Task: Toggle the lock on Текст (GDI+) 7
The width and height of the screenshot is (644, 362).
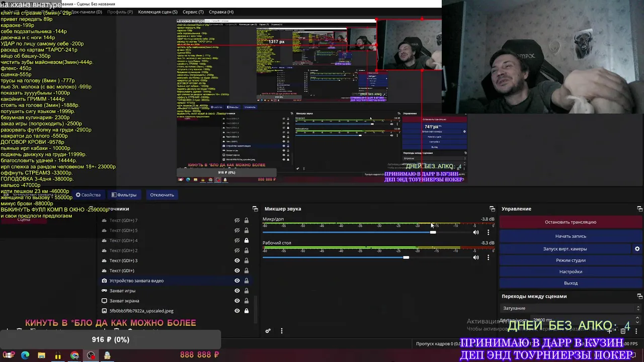Action: point(247,220)
